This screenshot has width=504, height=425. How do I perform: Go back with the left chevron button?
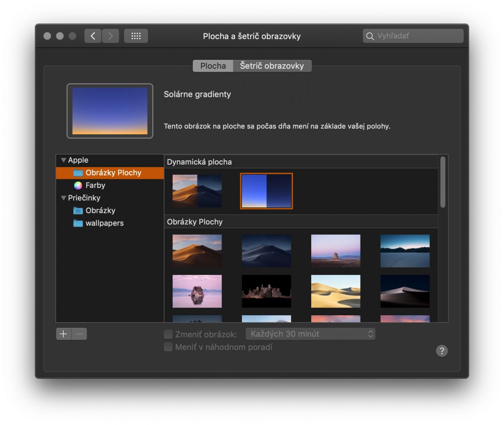click(x=93, y=36)
